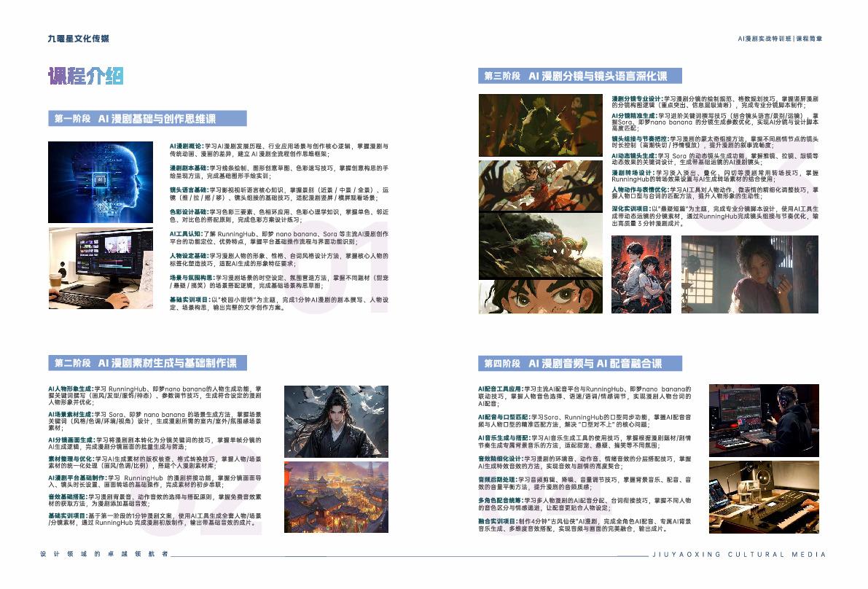The height and width of the screenshot is (589, 868).
Task: Click the 第四阶段 AI漫剧音频与AI配音融合课 banner
Action: pos(580,363)
